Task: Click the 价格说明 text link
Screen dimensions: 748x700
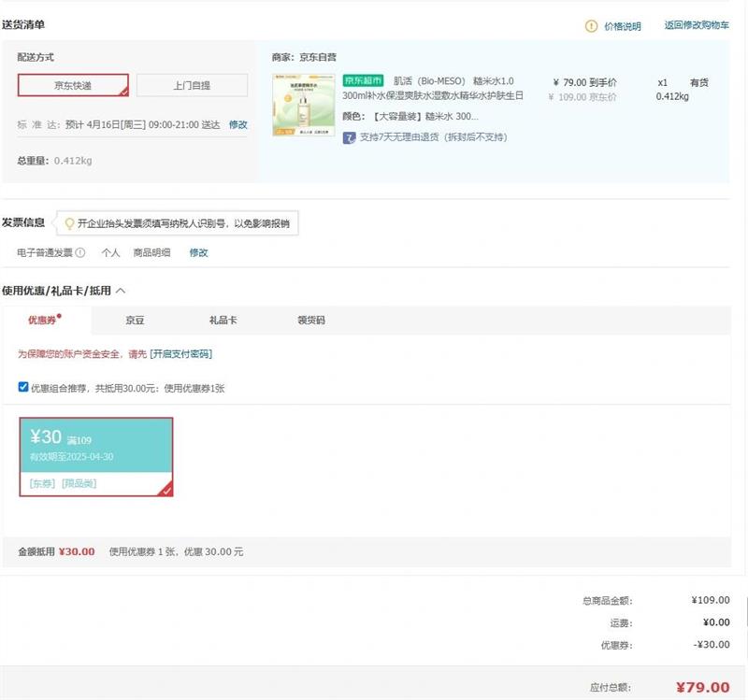Action: [623, 26]
